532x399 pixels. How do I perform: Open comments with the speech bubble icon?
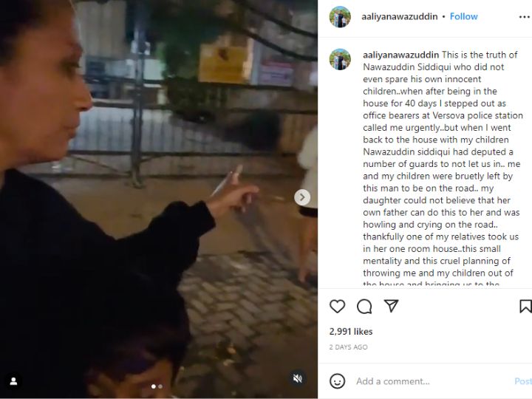(x=364, y=307)
